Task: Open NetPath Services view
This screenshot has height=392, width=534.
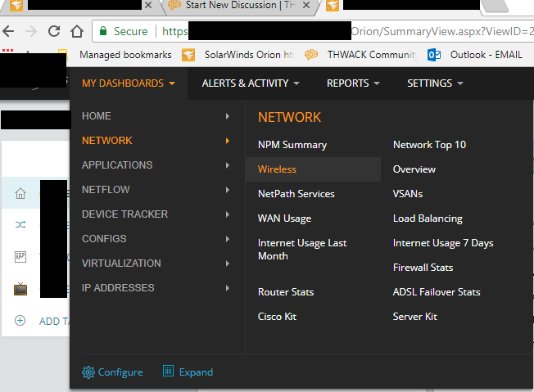Action: (x=296, y=194)
